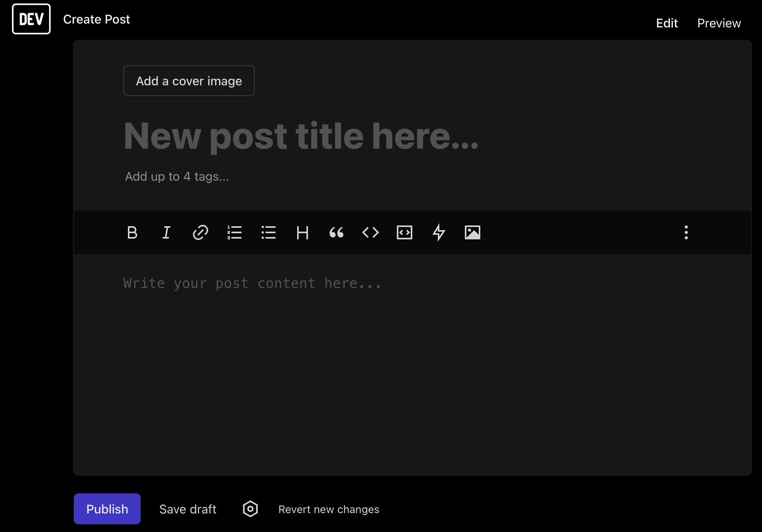This screenshot has width=762, height=532.
Task: Click the Ordered list icon
Action: 235,232
